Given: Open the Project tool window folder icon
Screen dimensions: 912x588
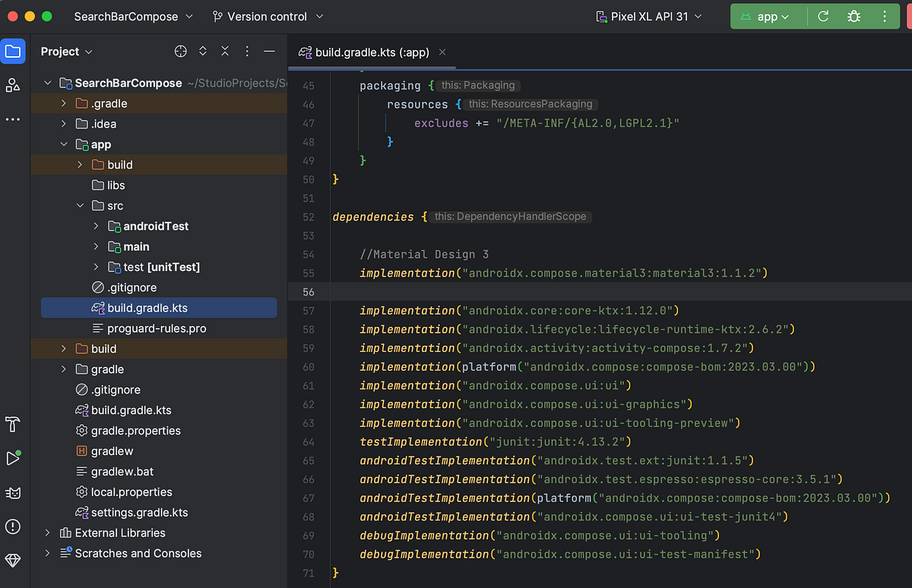Looking at the screenshot, I should (x=13, y=52).
